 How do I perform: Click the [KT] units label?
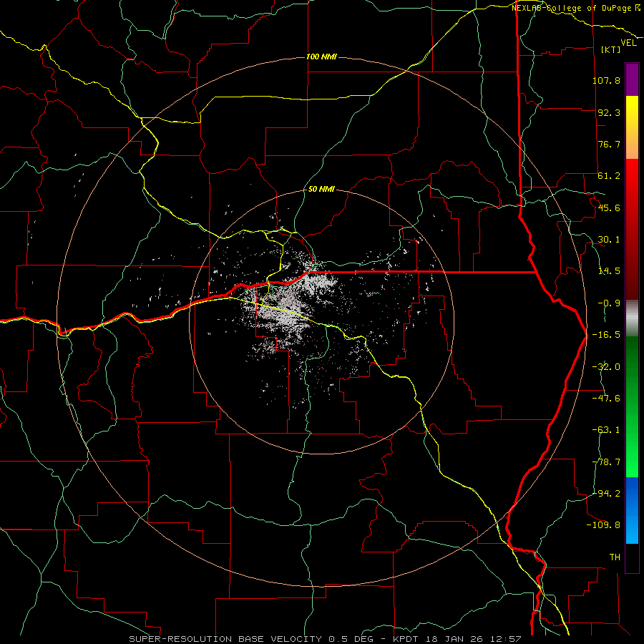(611, 49)
